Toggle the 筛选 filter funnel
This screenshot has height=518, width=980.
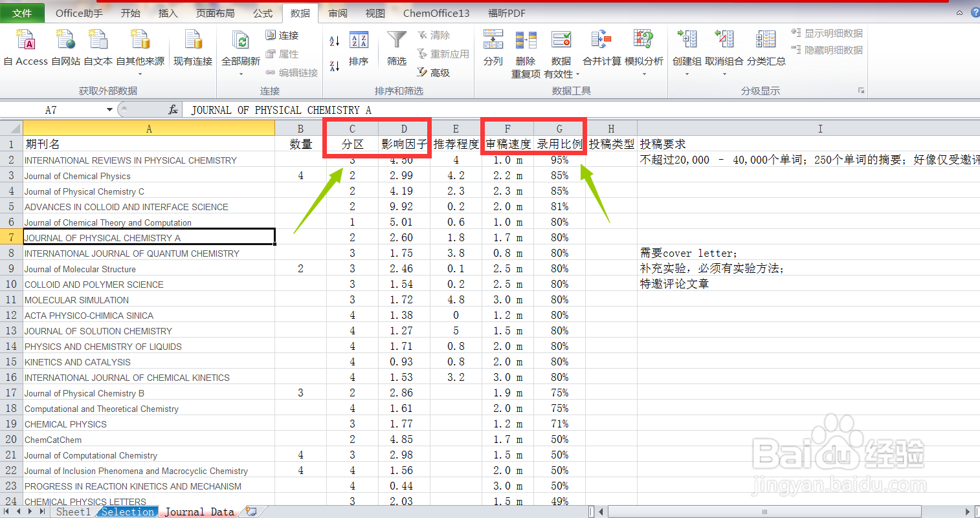point(397,48)
